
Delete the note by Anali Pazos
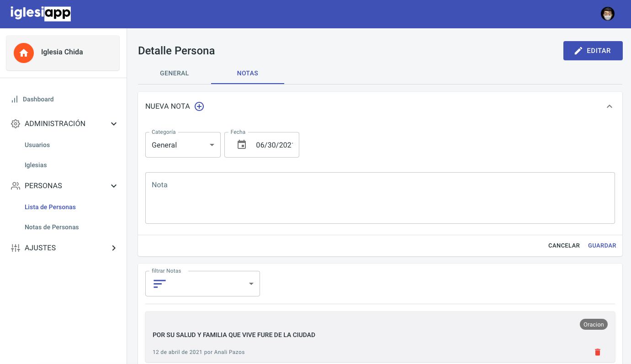598,352
